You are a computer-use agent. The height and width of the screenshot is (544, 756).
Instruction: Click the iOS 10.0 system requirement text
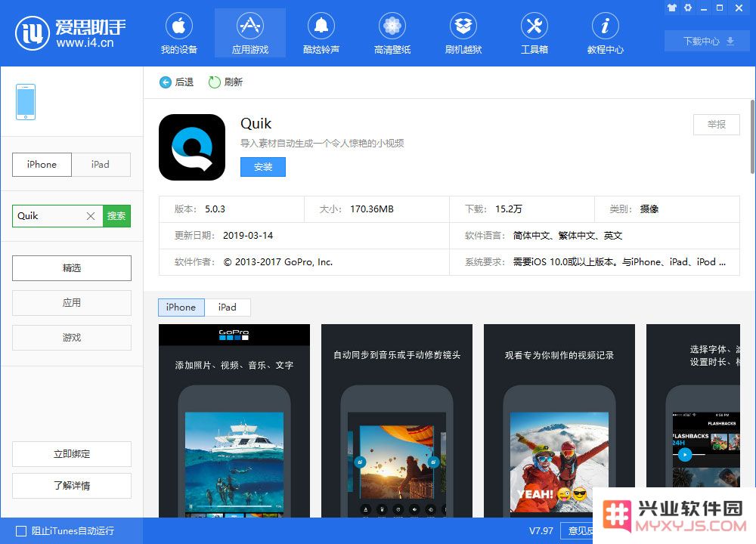[619, 262]
